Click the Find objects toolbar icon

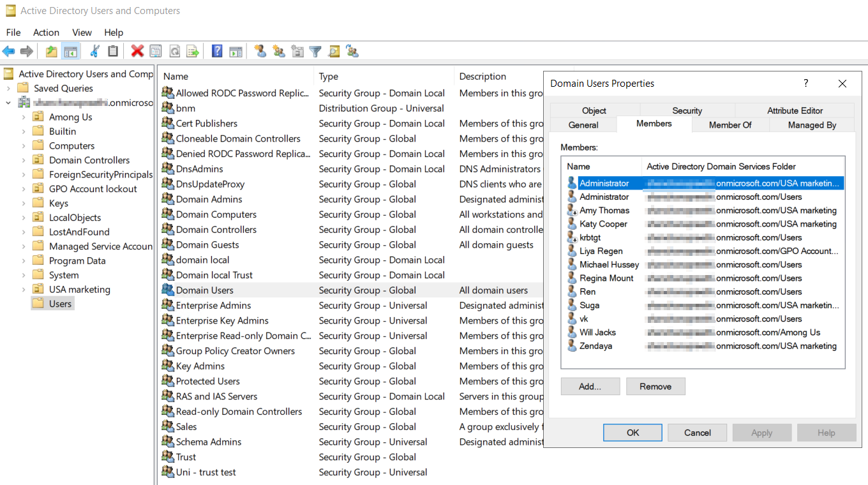pos(334,51)
